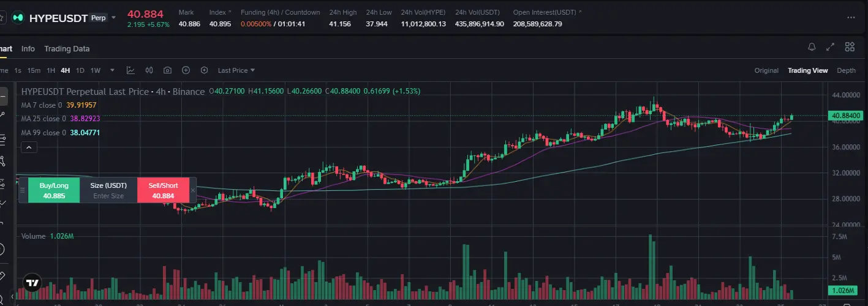
Task: Change the candlestick chart style icon
Action: point(149,70)
